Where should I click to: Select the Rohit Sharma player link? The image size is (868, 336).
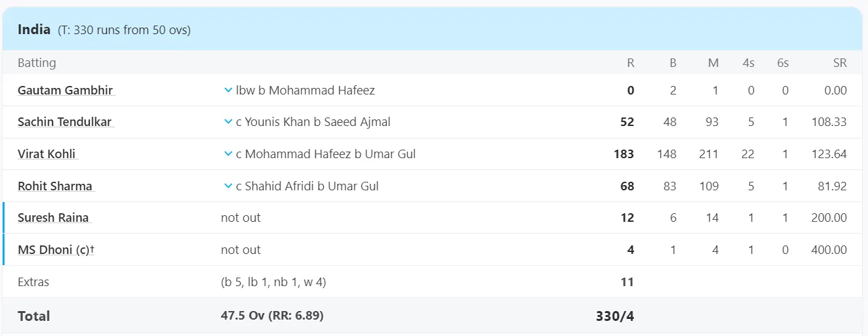tap(56, 186)
